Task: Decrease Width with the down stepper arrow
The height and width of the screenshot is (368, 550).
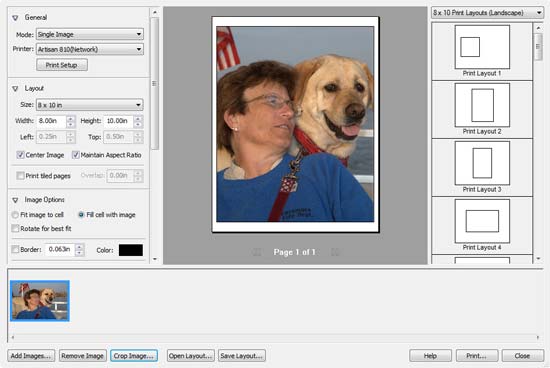Action: [71, 124]
